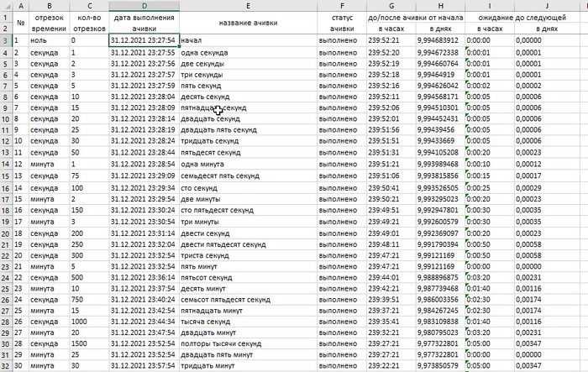Click cell 'одна минута'
The image size is (588, 372).
(249, 164)
